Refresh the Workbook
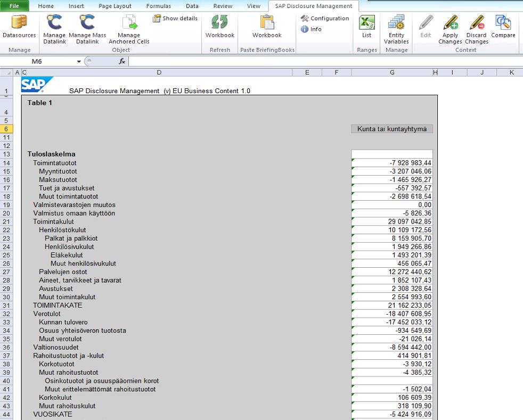 pyautogui.click(x=220, y=27)
